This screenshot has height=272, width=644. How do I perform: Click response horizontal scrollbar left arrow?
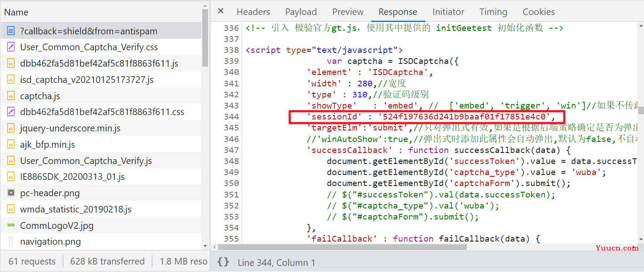214,247
